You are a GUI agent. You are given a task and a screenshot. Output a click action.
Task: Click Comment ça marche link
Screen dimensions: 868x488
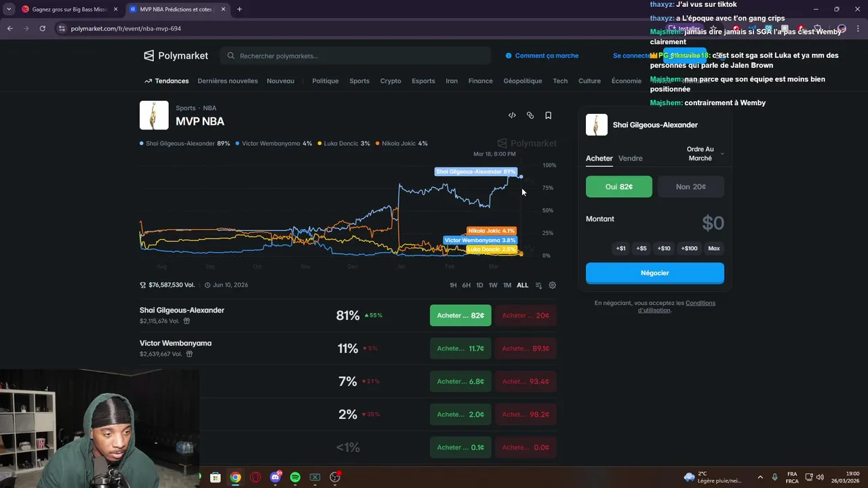[547, 56]
